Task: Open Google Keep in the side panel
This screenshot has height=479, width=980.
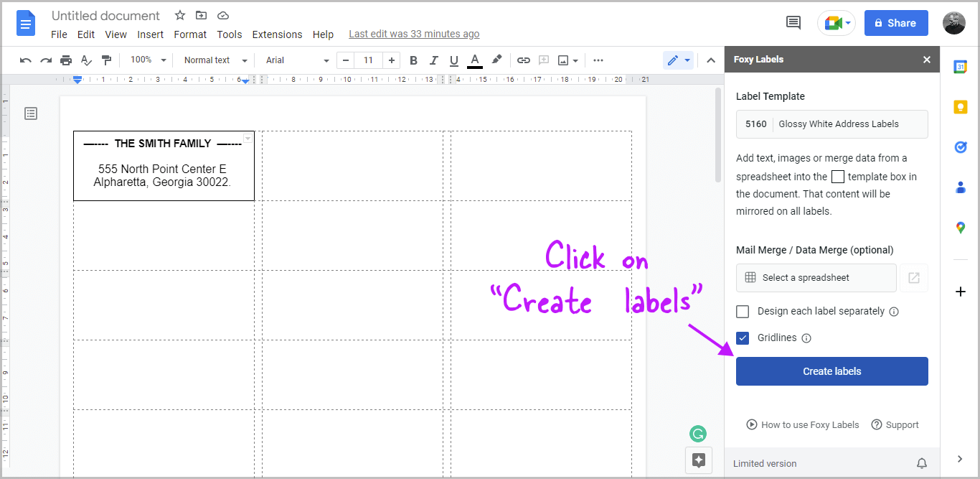Action: 961,106
